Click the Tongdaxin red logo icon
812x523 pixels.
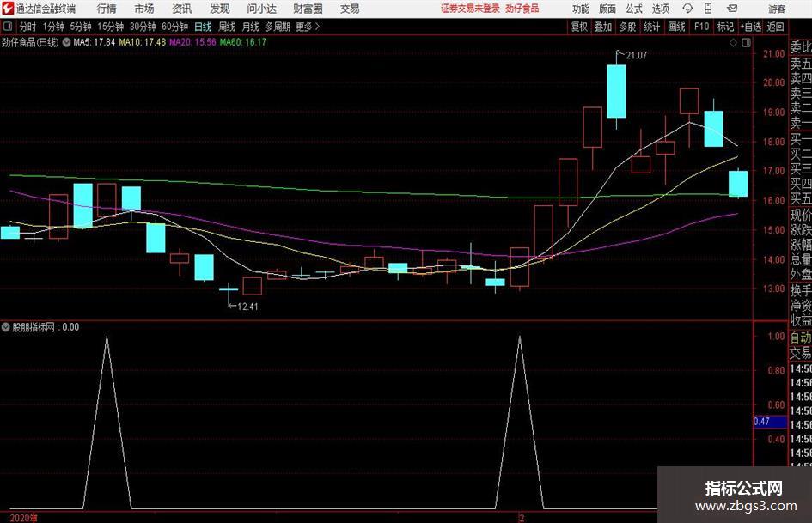click(8, 9)
